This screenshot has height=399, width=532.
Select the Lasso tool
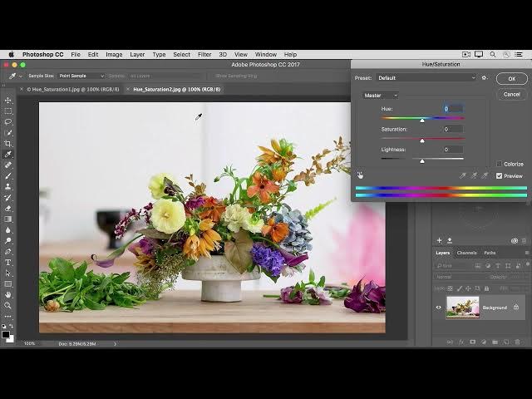8,122
